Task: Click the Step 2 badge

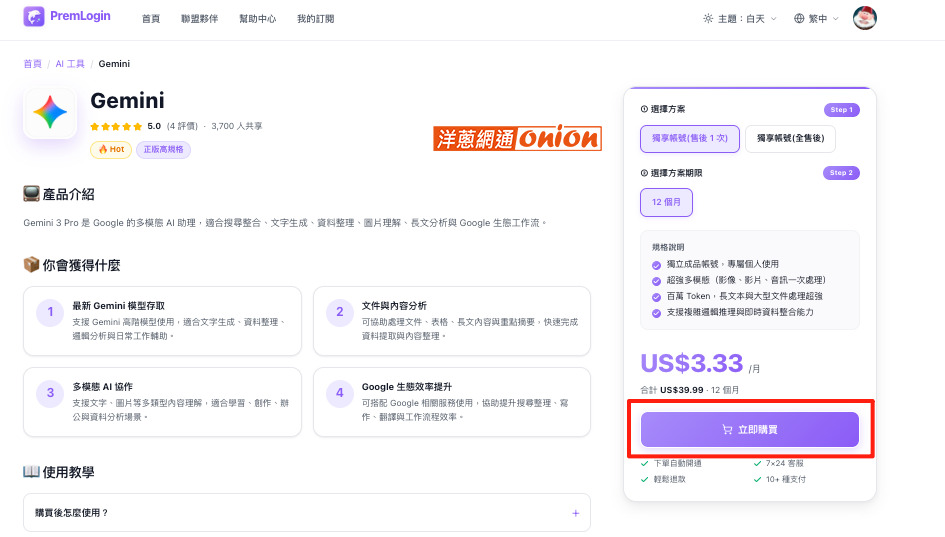Action: [841, 173]
